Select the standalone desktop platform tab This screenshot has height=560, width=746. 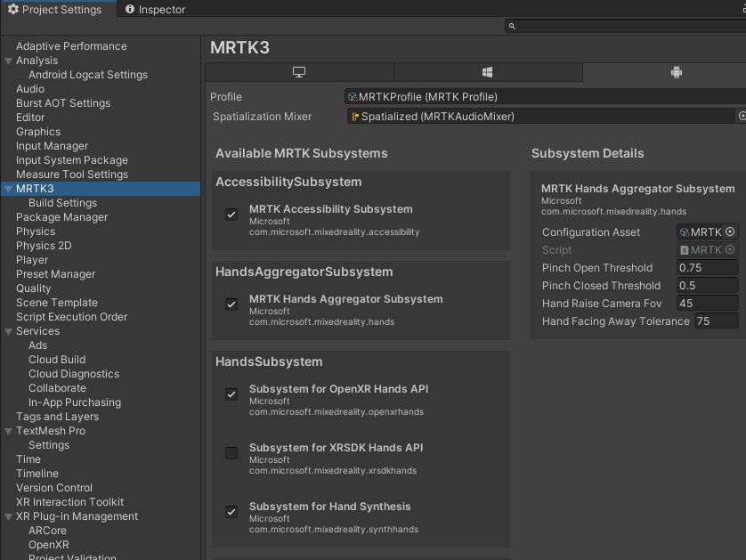[x=299, y=72]
